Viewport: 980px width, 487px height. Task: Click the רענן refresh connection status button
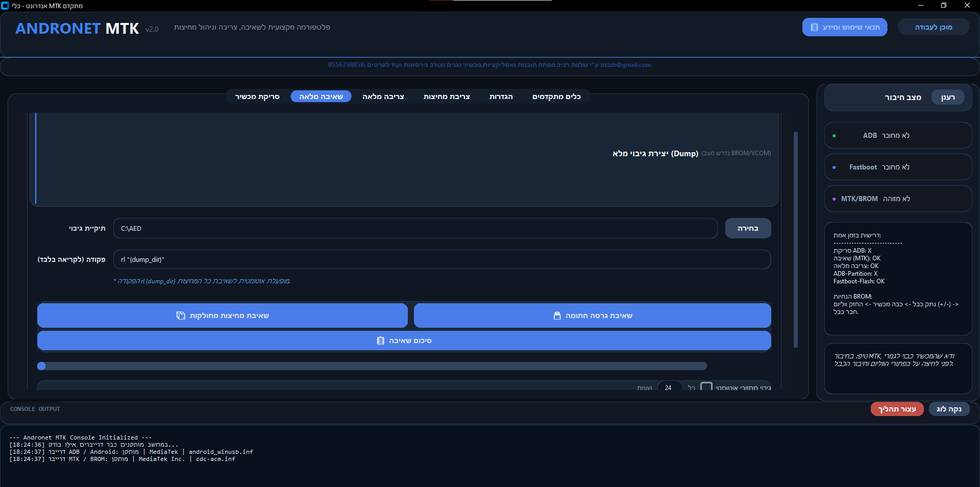pyautogui.click(x=947, y=98)
